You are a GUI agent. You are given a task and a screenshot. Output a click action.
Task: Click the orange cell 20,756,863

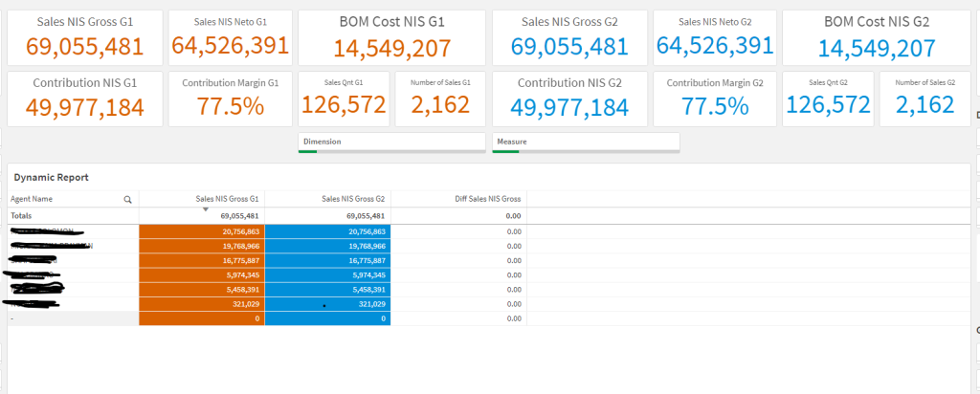[x=202, y=231]
